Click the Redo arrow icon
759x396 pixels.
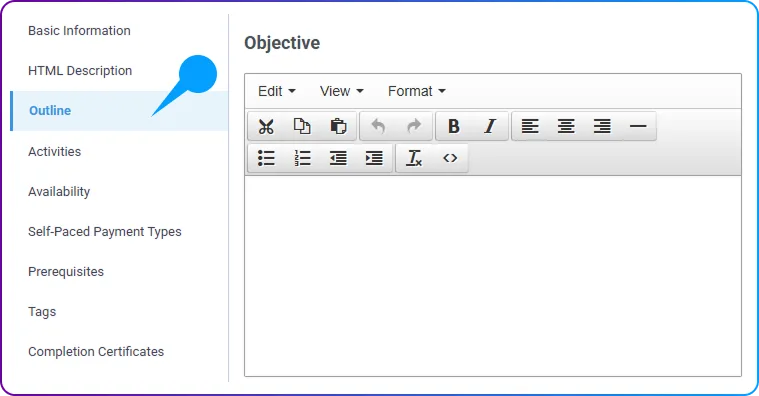[x=414, y=126]
